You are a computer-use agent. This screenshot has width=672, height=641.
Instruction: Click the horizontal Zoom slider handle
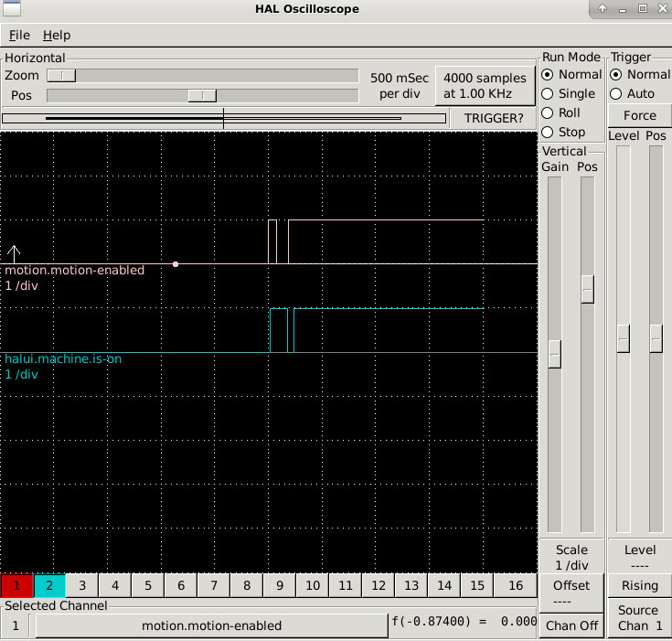click(61, 75)
